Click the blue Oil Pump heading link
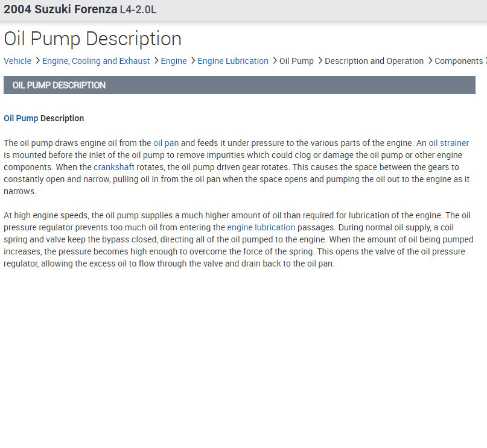Image resolution: width=487 pixels, height=448 pixels. [x=21, y=118]
